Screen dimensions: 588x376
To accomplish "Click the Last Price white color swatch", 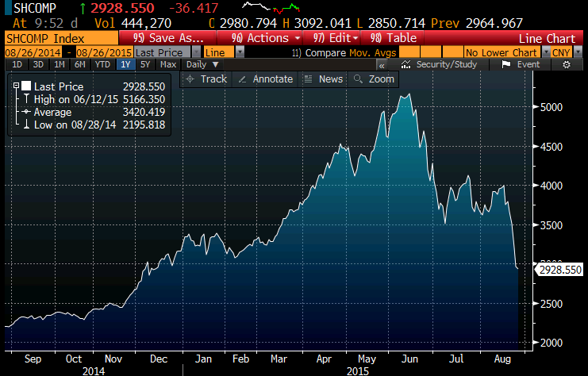I will pyautogui.click(x=26, y=86).
